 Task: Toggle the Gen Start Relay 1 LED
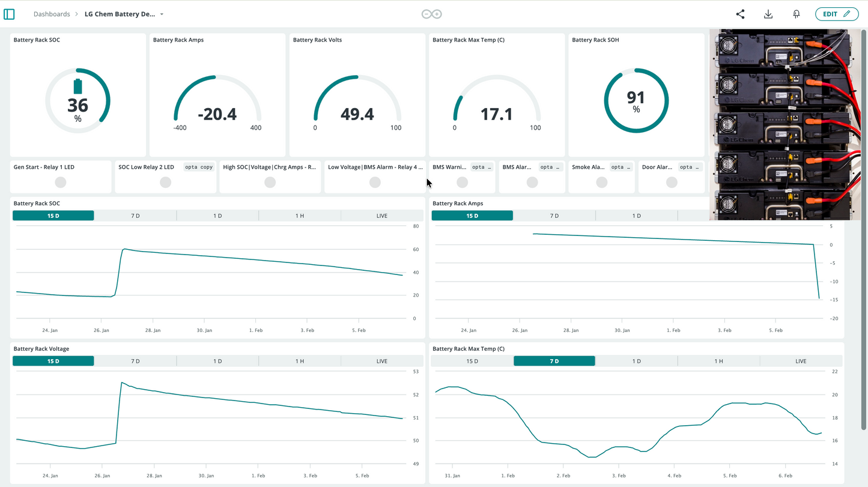tap(61, 182)
